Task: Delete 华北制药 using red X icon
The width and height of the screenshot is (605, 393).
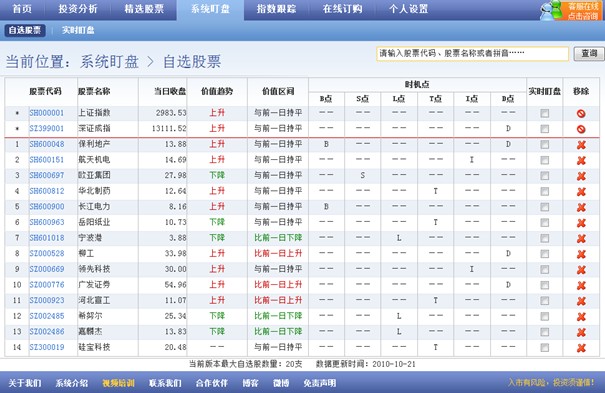Action: (x=581, y=192)
